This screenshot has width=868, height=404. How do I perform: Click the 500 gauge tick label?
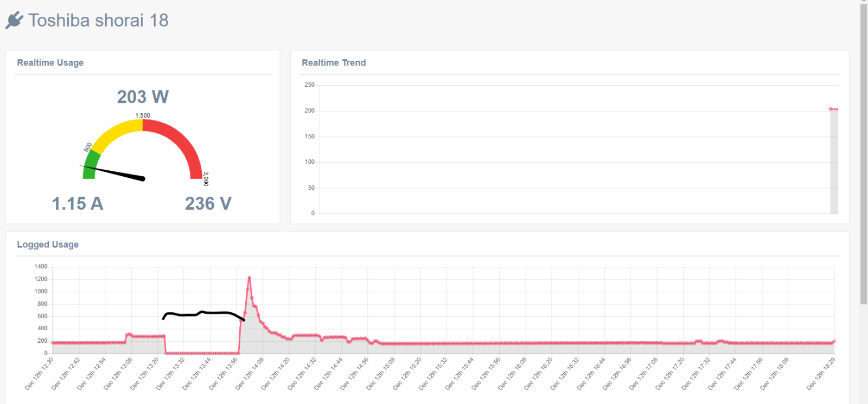(x=88, y=148)
